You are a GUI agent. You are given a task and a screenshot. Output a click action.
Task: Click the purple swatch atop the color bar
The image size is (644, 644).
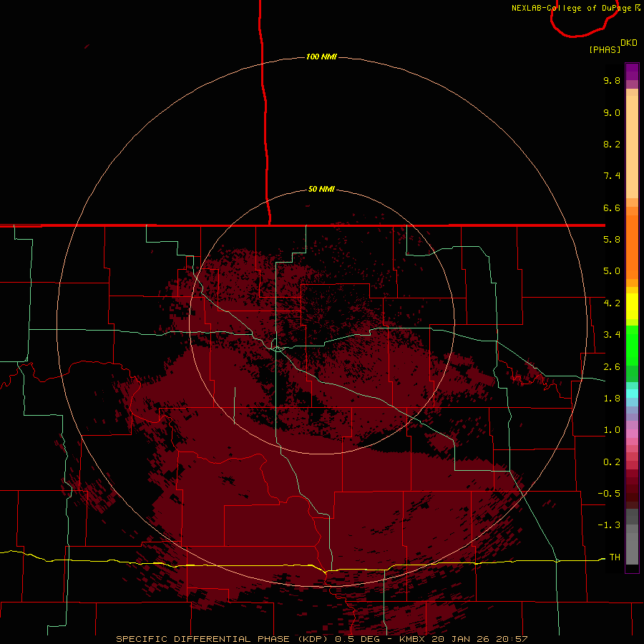click(632, 72)
